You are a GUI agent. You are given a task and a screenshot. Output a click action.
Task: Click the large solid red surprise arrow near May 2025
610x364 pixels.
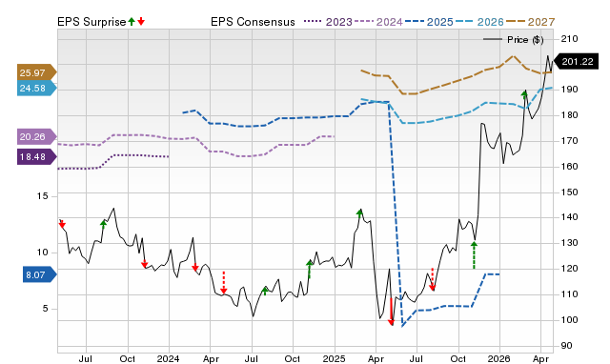pos(391,312)
